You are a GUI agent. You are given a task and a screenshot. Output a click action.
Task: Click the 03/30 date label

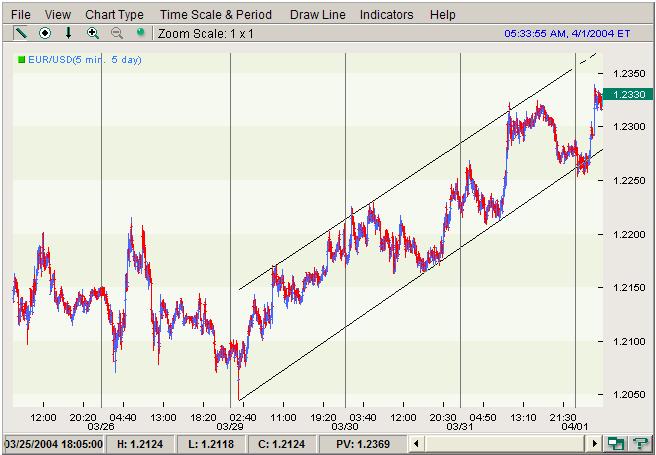click(343, 427)
